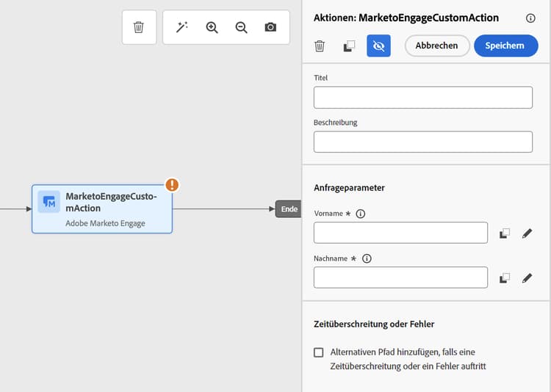Copy value icon next to Nachname field
The image size is (551, 392).
pos(505,278)
